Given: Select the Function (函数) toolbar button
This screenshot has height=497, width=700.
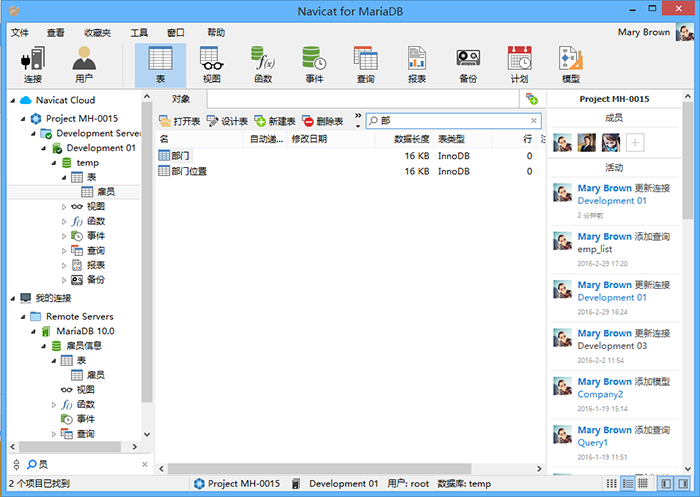Looking at the screenshot, I should [263, 65].
